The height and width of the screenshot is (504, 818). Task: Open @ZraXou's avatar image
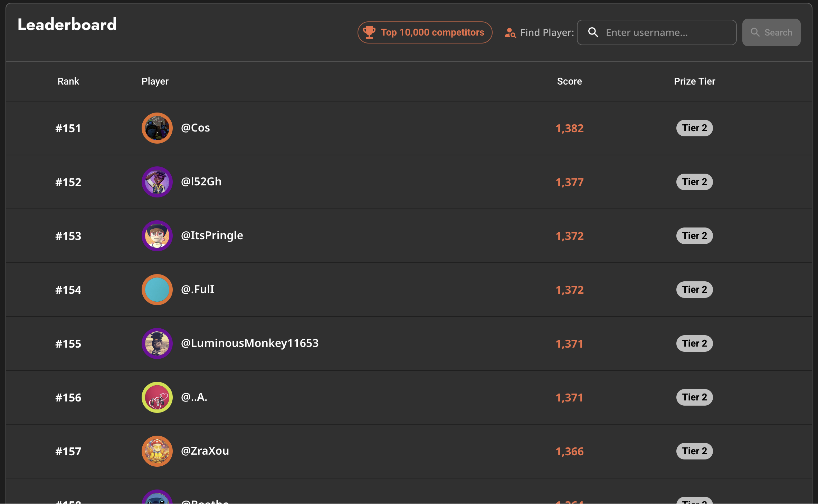coord(157,451)
